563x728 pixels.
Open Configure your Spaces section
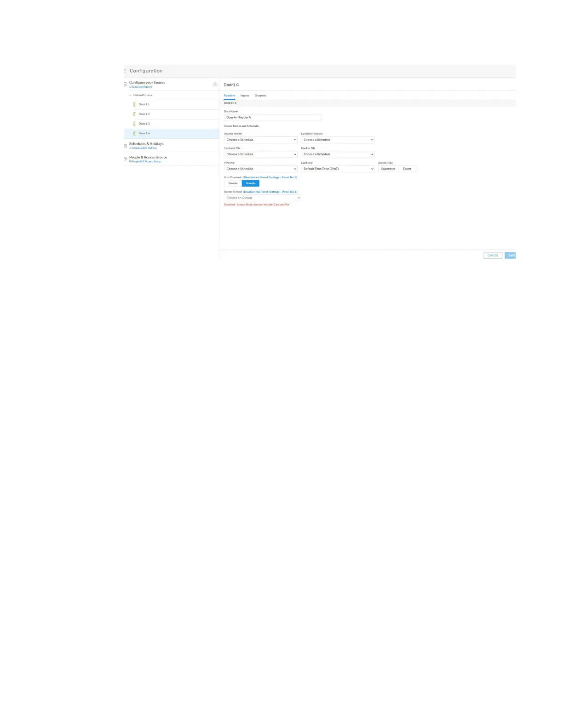coord(147,83)
